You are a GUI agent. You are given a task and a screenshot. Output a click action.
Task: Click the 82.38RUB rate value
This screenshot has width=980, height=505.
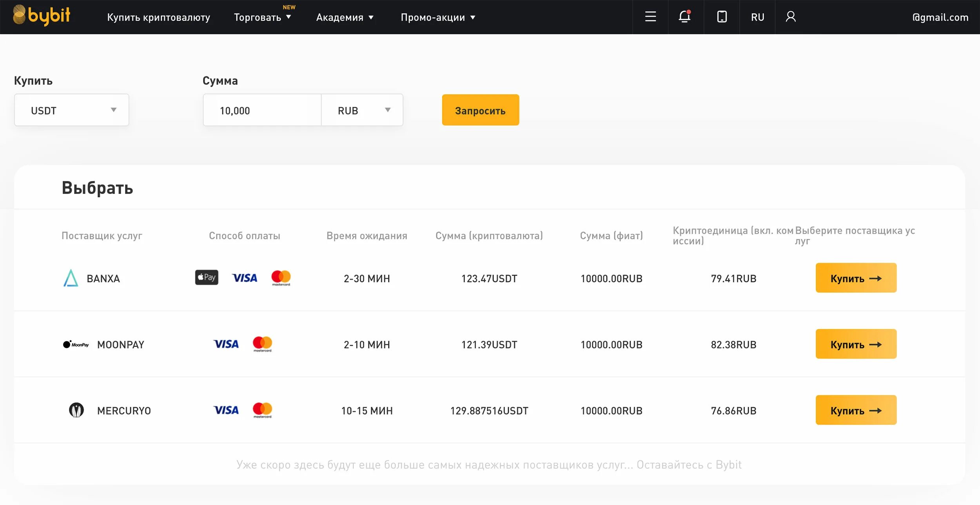(734, 345)
